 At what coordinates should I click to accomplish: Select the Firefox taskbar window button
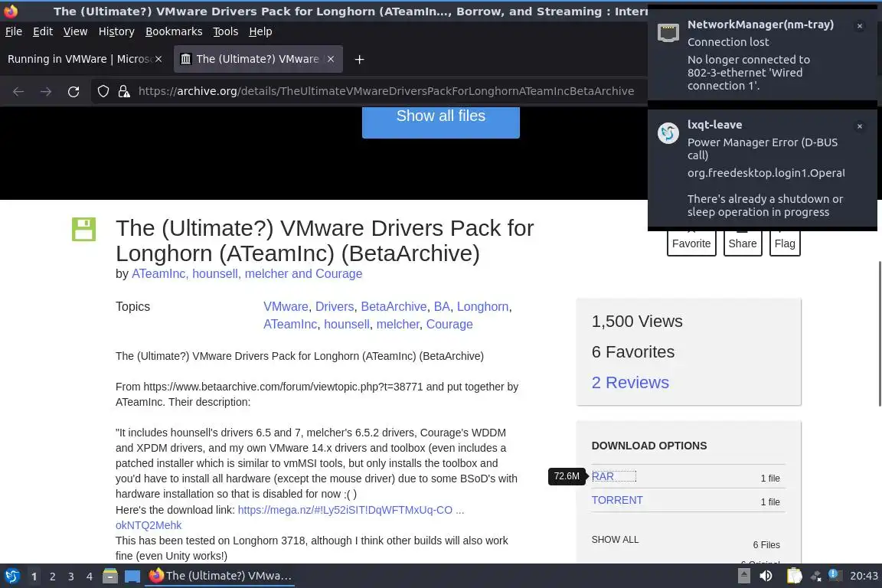[x=220, y=576]
